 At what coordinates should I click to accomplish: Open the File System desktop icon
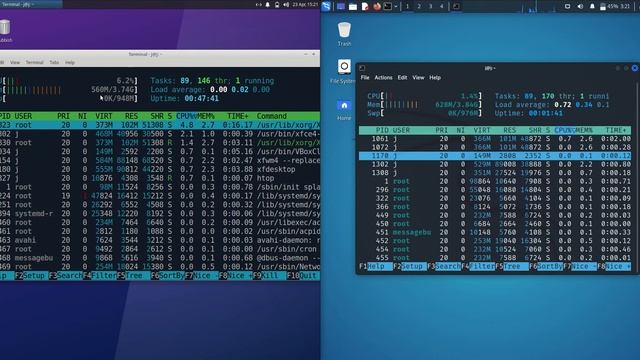coord(344,71)
